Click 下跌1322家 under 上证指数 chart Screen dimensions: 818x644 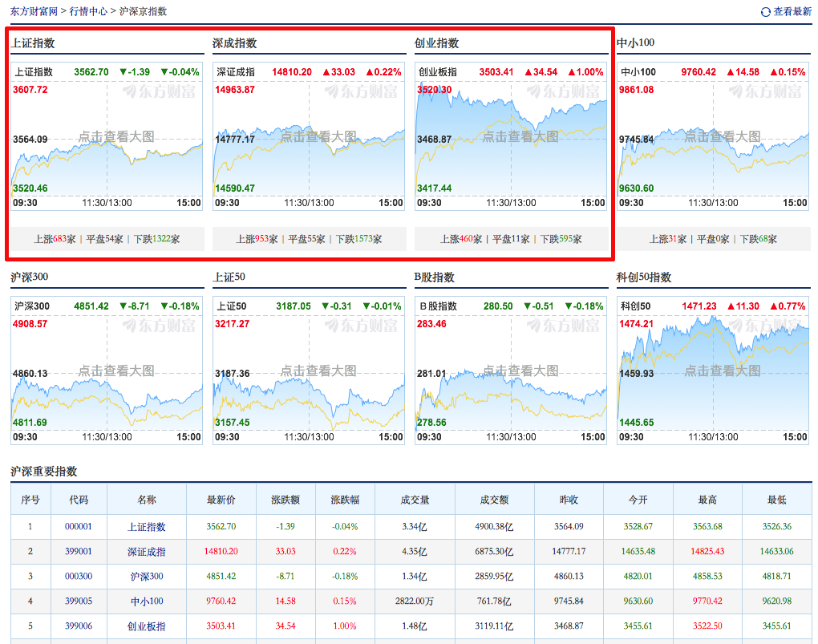point(156,239)
